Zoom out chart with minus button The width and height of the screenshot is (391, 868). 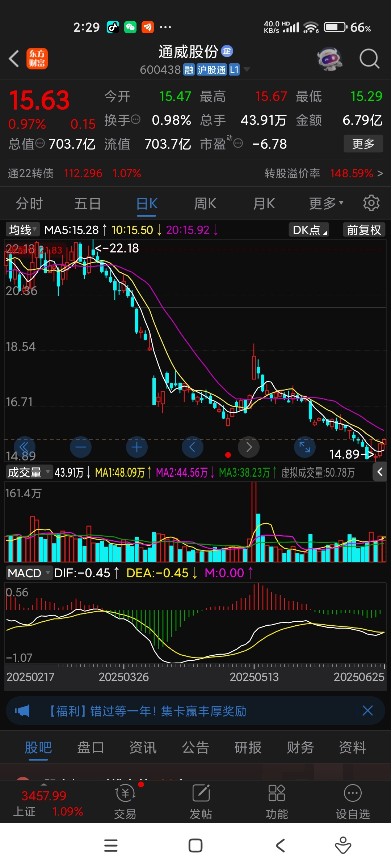pos(80,447)
